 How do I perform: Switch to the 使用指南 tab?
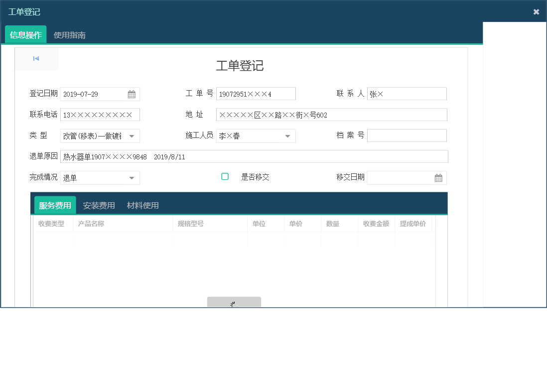click(x=69, y=35)
